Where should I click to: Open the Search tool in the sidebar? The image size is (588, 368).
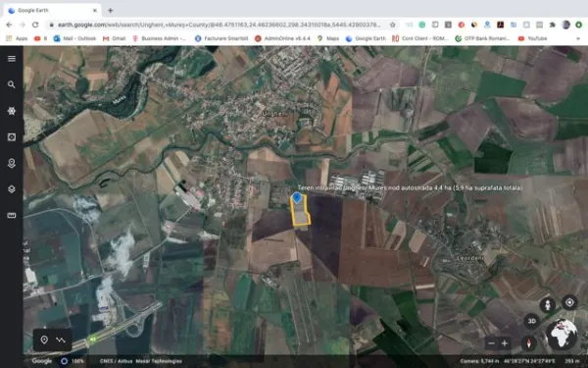[x=12, y=84]
